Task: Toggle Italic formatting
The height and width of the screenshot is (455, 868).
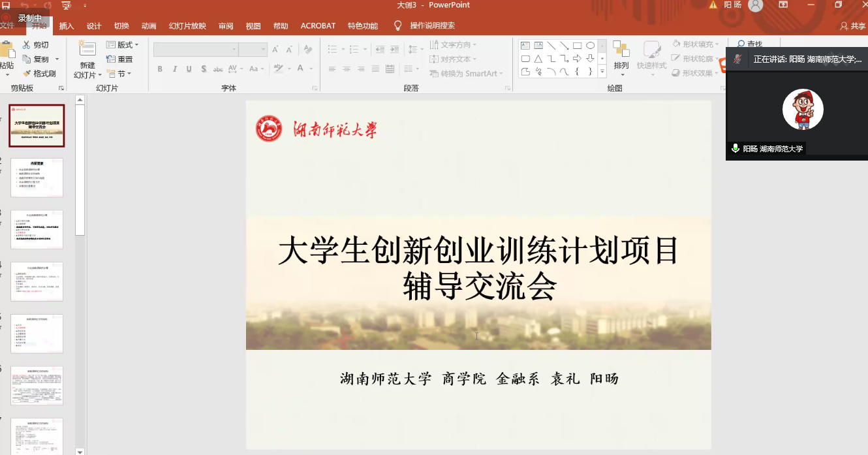Action: coord(175,69)
